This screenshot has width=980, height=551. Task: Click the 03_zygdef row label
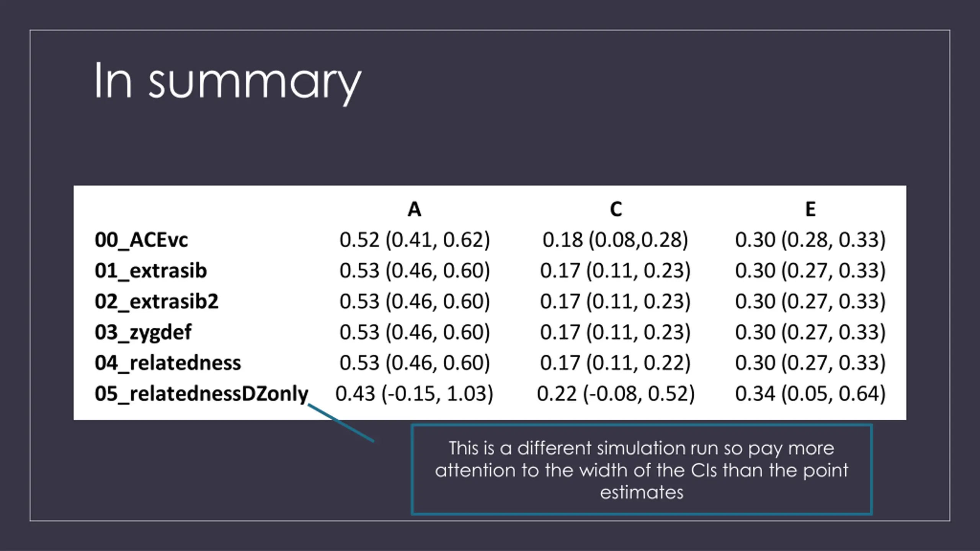pyautogui.click(x=143, y=332)
